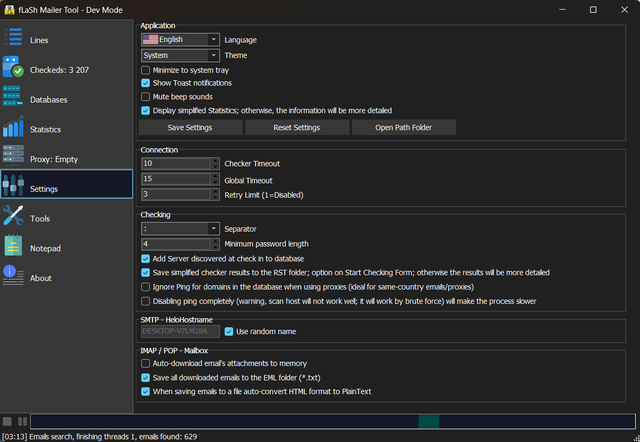Toggle Save simplified checker results checkbox
The width and height of the screenshot is (640, 442).
click(x=145, y=273)
